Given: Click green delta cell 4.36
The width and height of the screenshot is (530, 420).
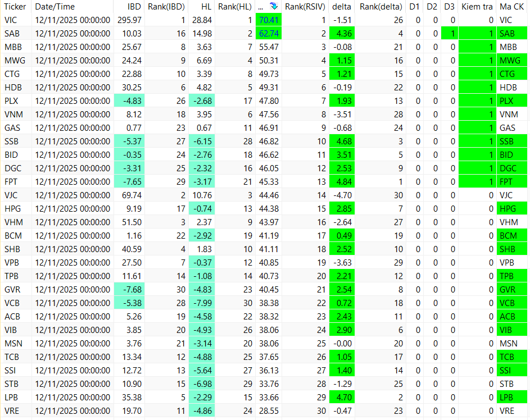Looking at the screenshot, I should click(342, 34).
